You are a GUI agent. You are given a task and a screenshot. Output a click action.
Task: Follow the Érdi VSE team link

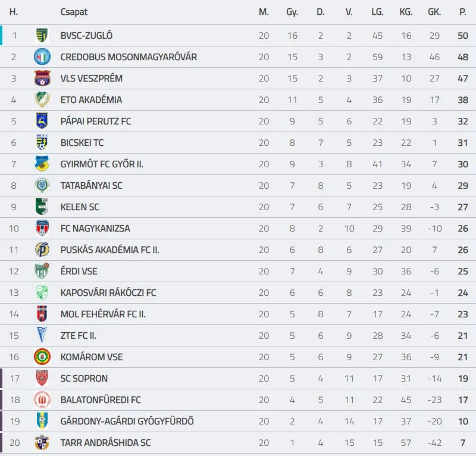(79, 271)
